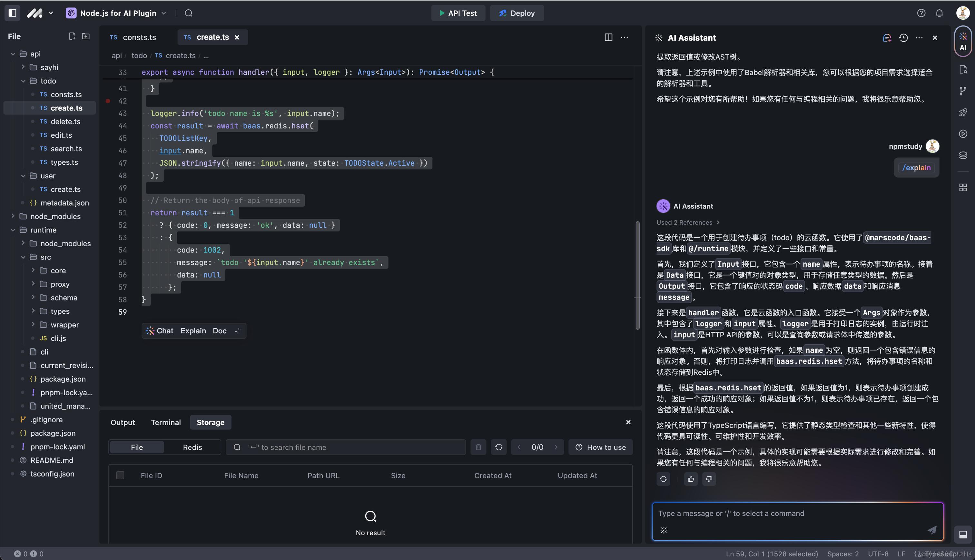Switch to the Terminal tab
Image resolution: width=975 pixels, height=560 pixels.
tap(165, 422)
